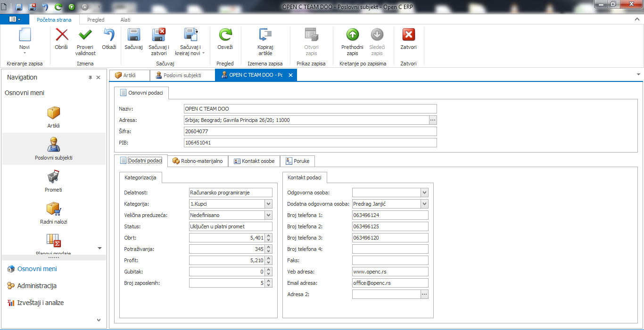Image resolution: width=644 pixels, height=330 pixels.
Task: Refresh data with Osveži
Action: (x=225, y=35)
